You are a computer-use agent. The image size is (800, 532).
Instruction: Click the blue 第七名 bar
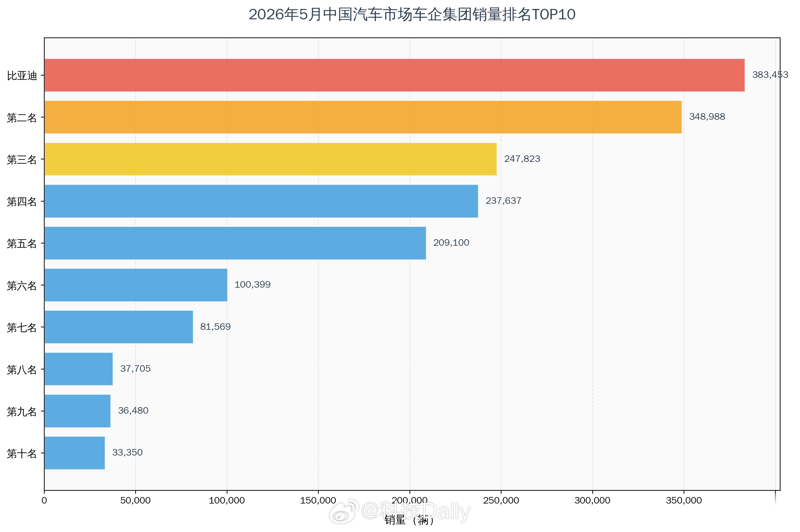119,327
